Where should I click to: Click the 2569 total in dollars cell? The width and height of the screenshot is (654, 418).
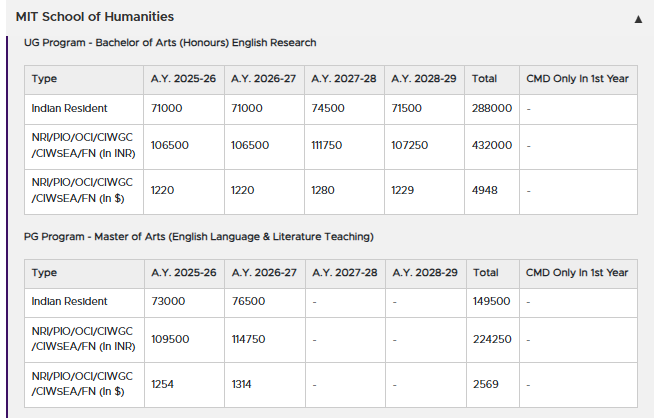tap(485, 384)
